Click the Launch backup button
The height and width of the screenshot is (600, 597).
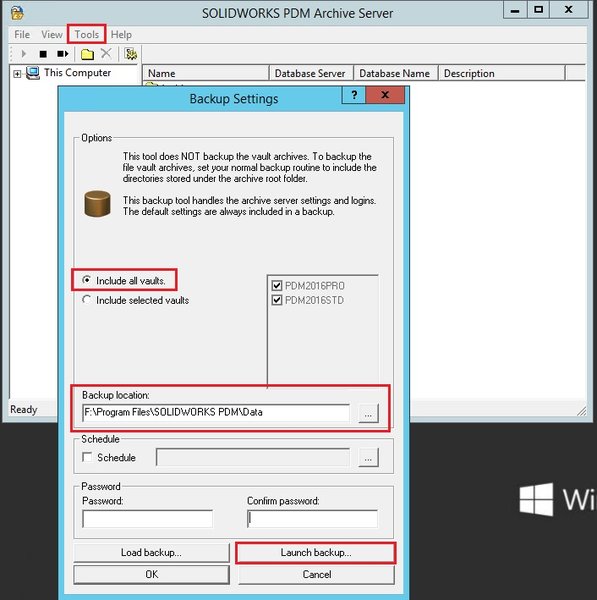[316, 553]
